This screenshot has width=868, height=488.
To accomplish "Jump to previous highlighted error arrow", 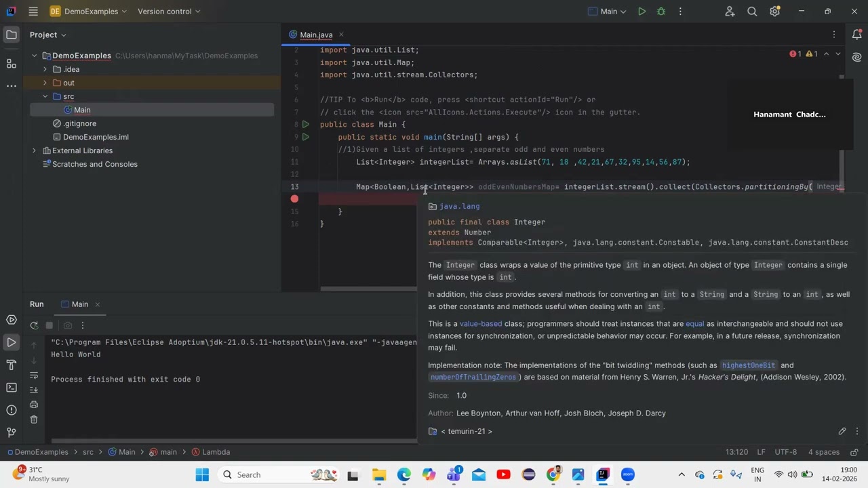I will (x=826, y=54).
